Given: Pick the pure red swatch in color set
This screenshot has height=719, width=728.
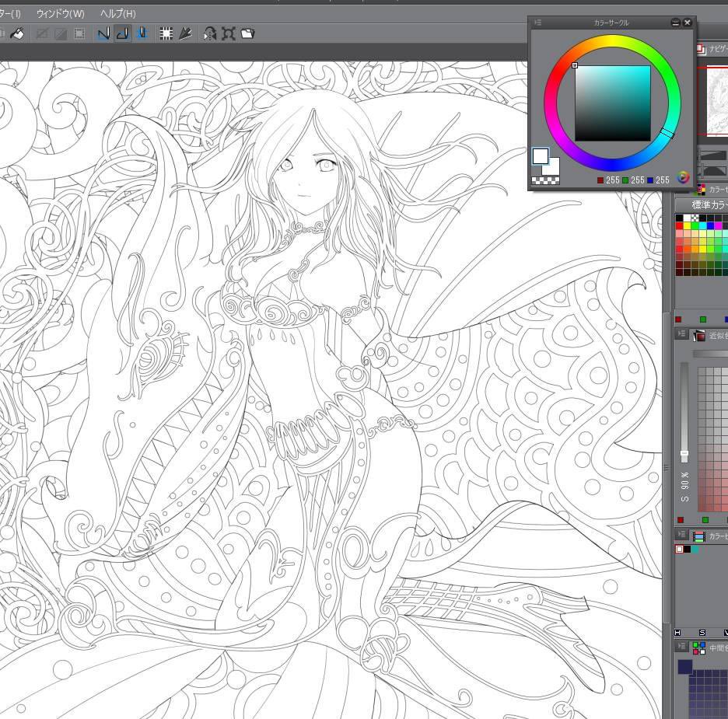Looking at the screenshot, I should click(679, 225).
